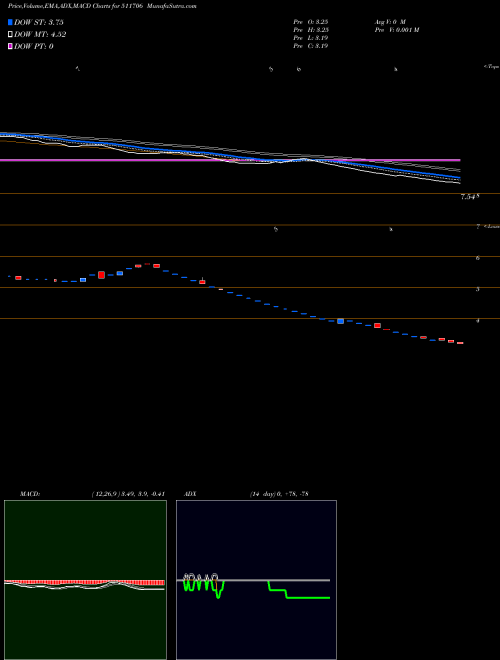Screen dimensions: 500x660
Task: Click inside the green MACD chart panel
Action: click(85, 580)
